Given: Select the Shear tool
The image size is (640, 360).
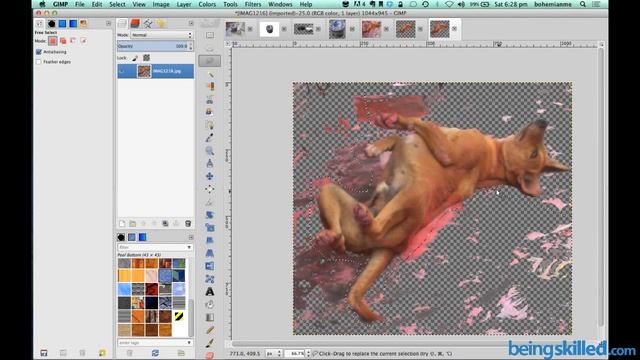Looking at the screenshot, I should tap(210, 240).
